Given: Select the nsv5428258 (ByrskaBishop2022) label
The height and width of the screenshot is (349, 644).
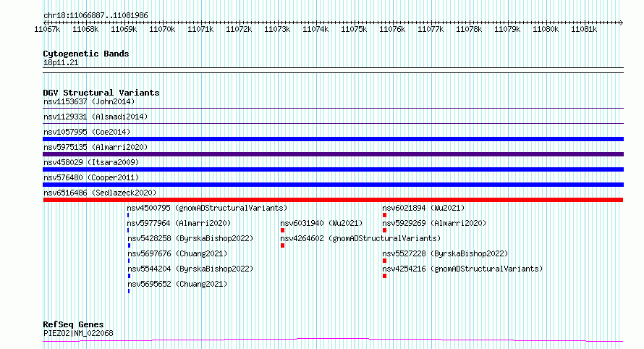Looking at the screenshot, I should click(x=190, y=238).
